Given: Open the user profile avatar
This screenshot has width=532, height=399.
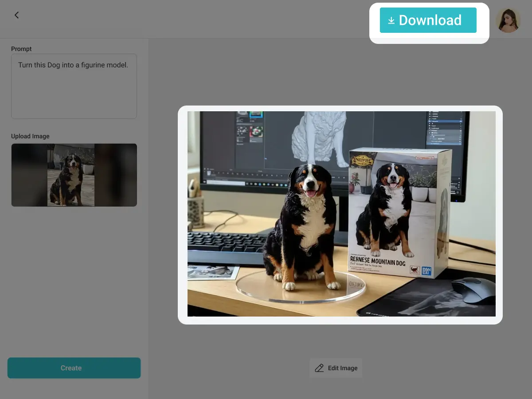Looking at the screenshot, I should tap(508, 20).
